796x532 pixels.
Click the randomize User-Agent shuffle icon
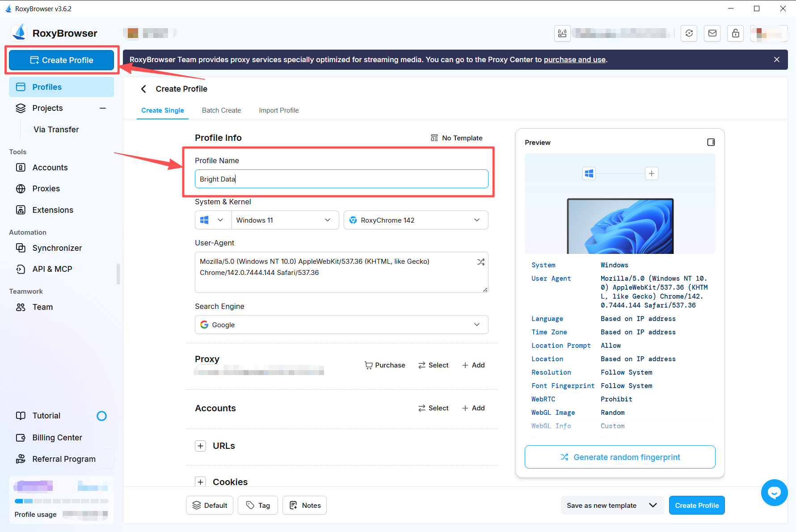(480, 262)
